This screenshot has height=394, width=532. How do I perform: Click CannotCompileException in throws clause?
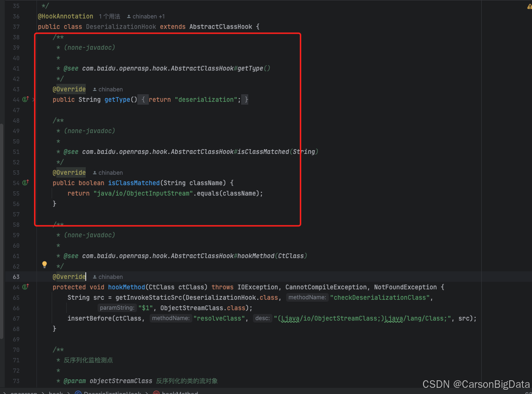pyautogui.click(x=326, y=287)
